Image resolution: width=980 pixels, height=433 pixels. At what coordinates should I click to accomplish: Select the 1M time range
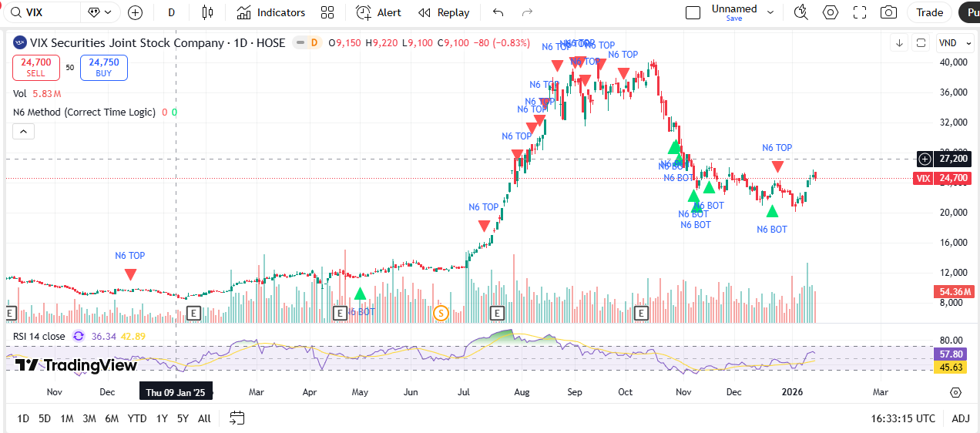click(67, 418)
